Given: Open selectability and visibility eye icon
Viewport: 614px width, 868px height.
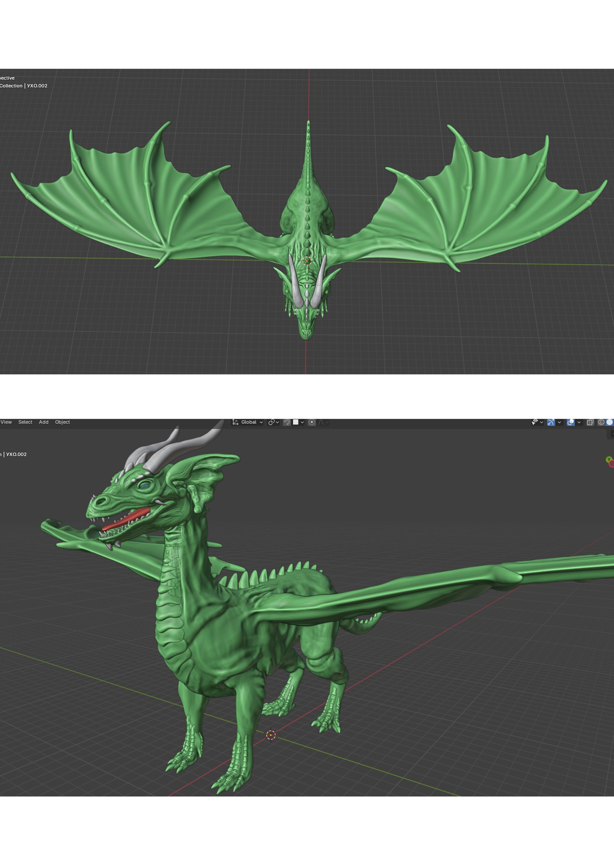Looking at the screenshot, I should coord(535,422).
